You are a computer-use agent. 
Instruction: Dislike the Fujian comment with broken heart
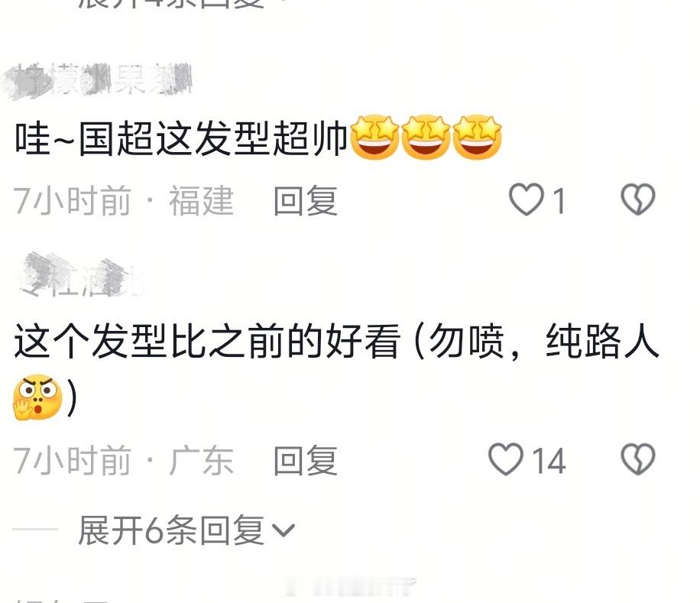tap(638, 199)
